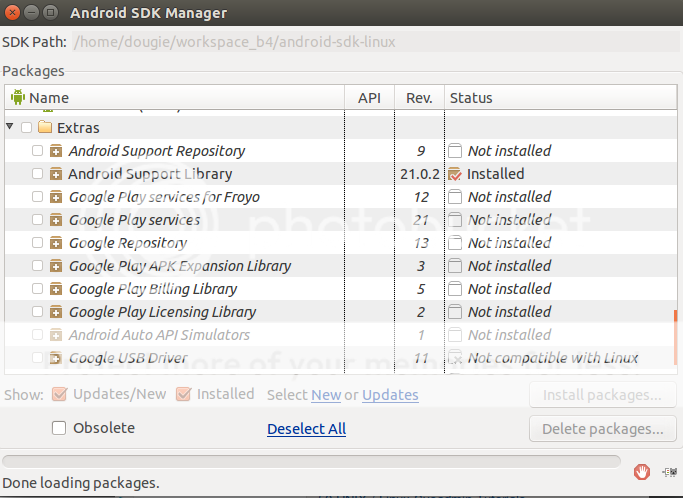Click incompatible status icon for Google USB Driver

point(455,358)
